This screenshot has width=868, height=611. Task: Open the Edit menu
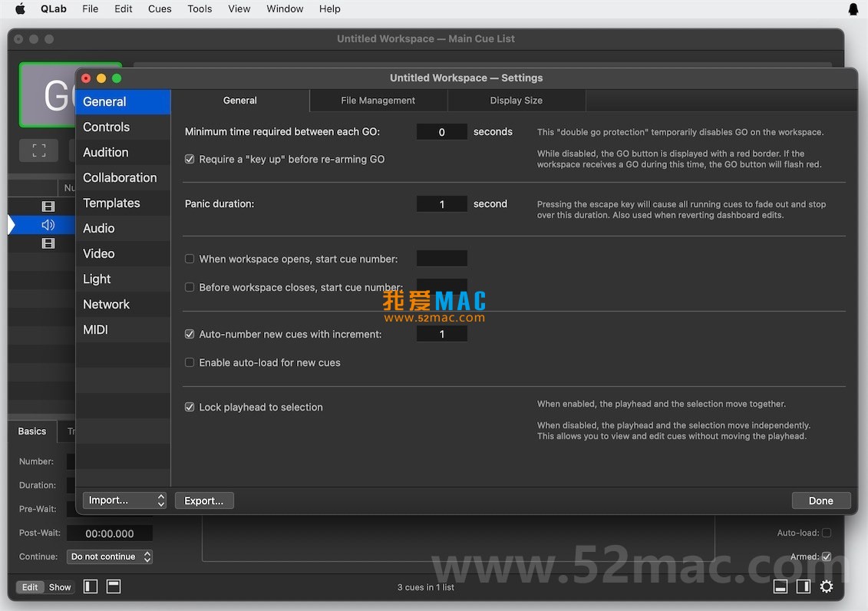[x=124, y=9]
